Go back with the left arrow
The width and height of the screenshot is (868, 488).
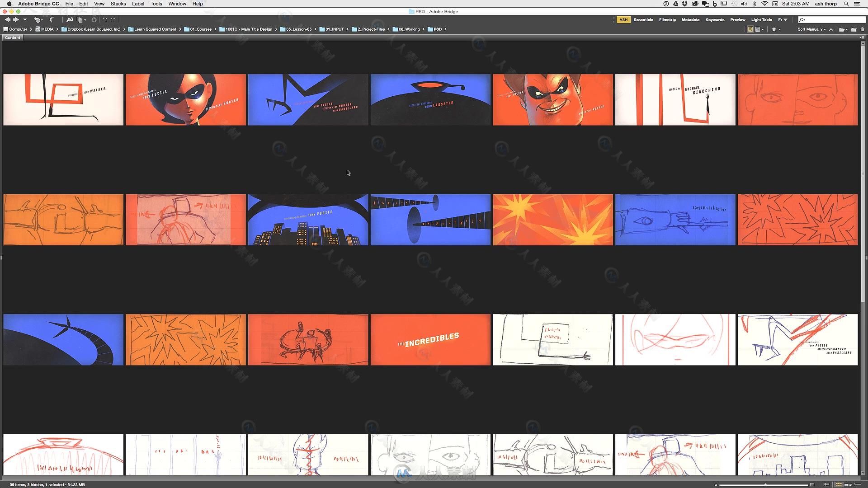tap(7, 20)
